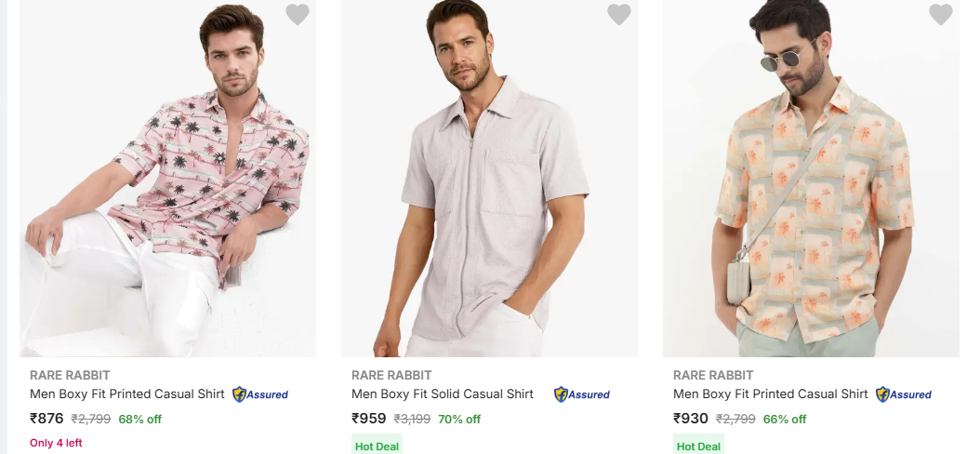Image resolution: width=980 pixels, height=454 pixels.
Task: Click the RARE RABBIT brand above the ₹959 shirt
Action: [x=391, y=375]
